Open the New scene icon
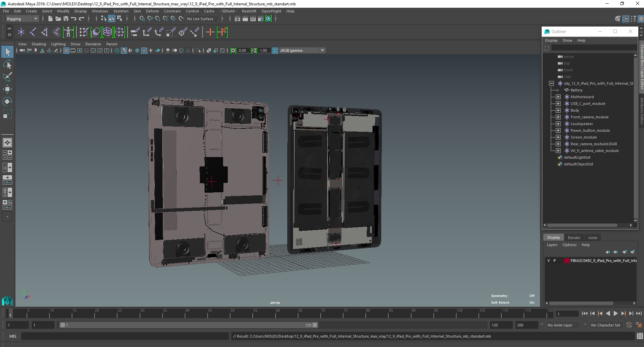This screenshot has height=347, width=644. [50, 19]
